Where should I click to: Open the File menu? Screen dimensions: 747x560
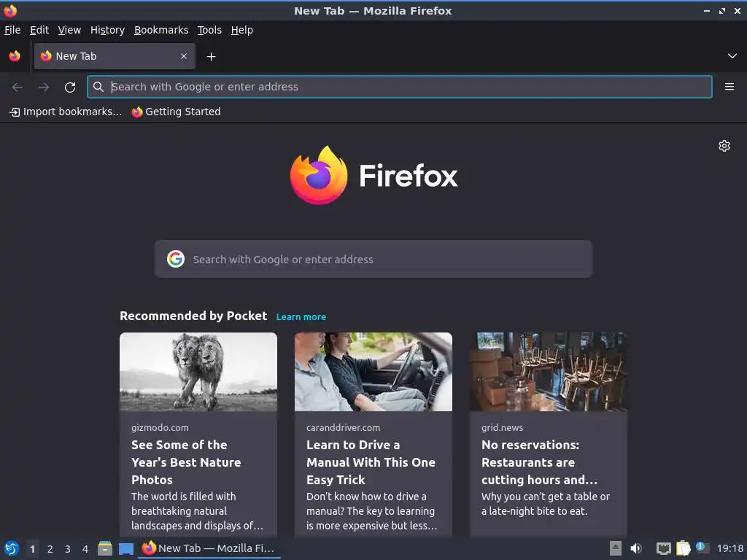[12, 30]
